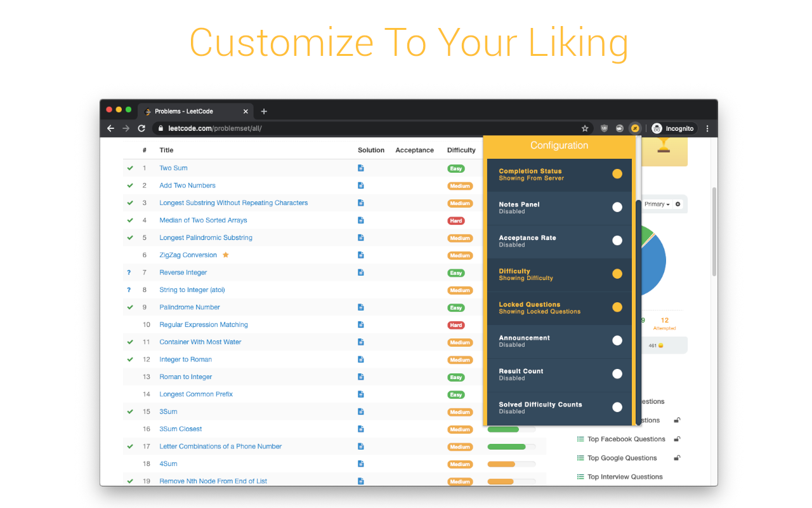The width and height of the screenshot is (812, 508).
Task: Open a new browser tab with plus
Action: [264, 111]
